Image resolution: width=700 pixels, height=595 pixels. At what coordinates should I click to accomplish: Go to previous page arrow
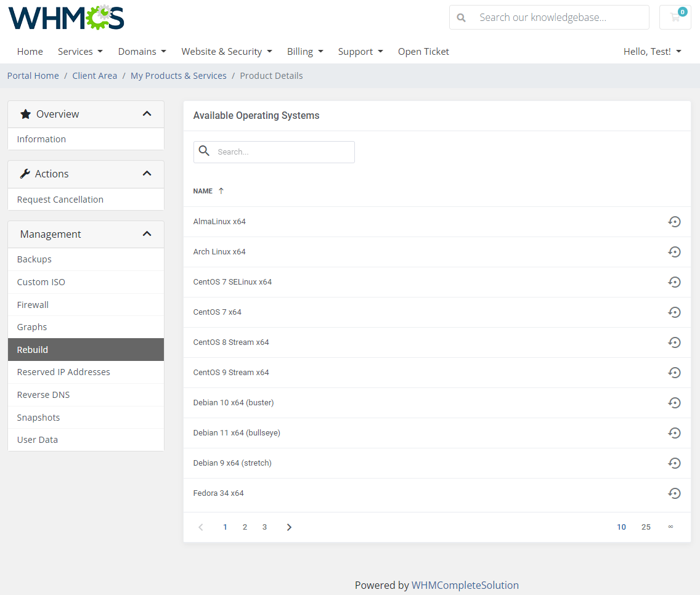point(201,527)
